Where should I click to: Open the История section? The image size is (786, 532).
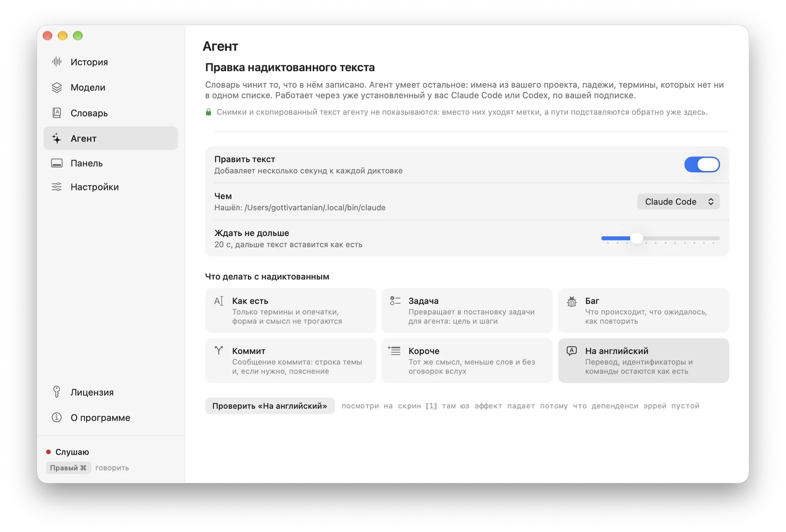pyautogui.click(x=111, y=62)
